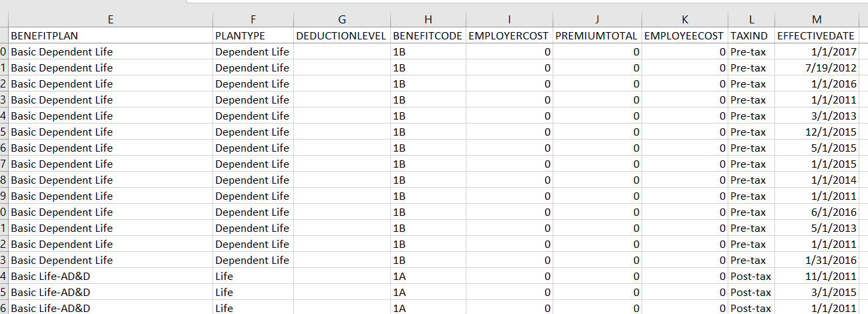
Task: Select the cell with date 7/19/2012
Action: [817, 67]
